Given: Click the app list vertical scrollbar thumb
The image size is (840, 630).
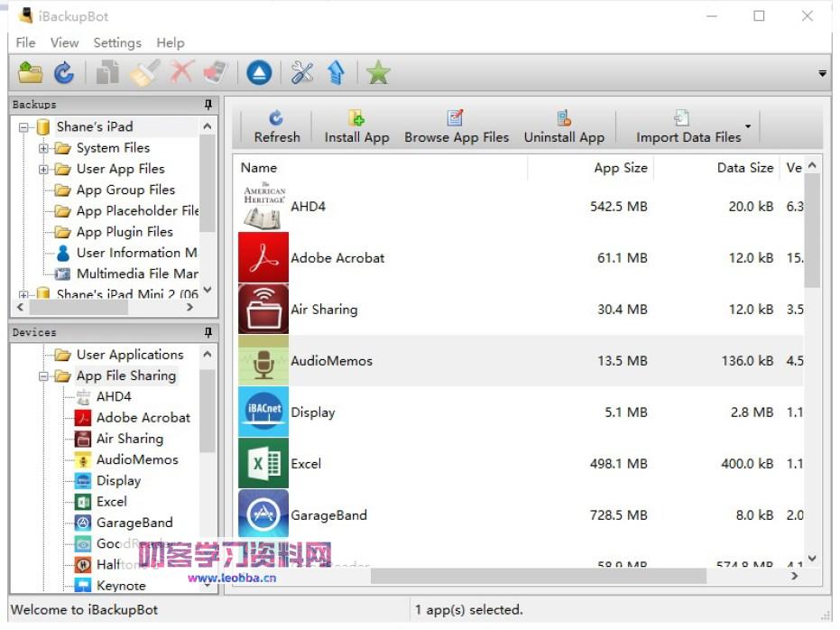Looking at the screenshot, I should [812, 231].
